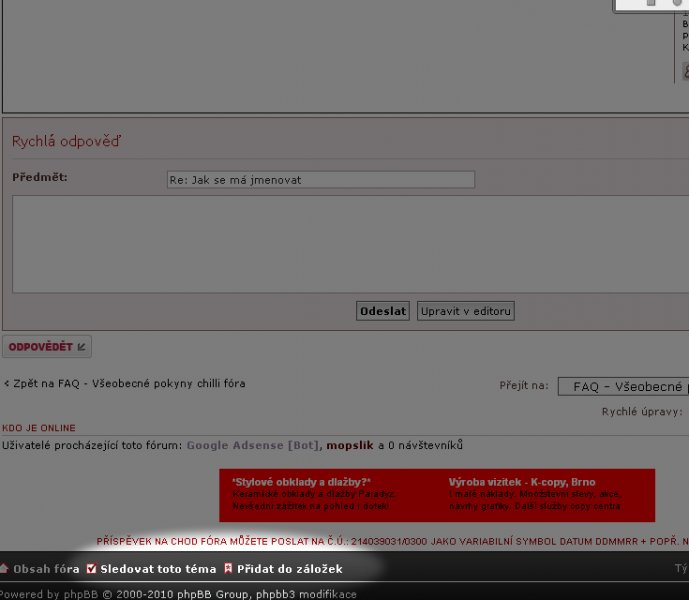Screen dimensions: 689x600
Task: Click the Odeslat button to submit the reply
Action: pyautogui.click(x=383, y=311)
